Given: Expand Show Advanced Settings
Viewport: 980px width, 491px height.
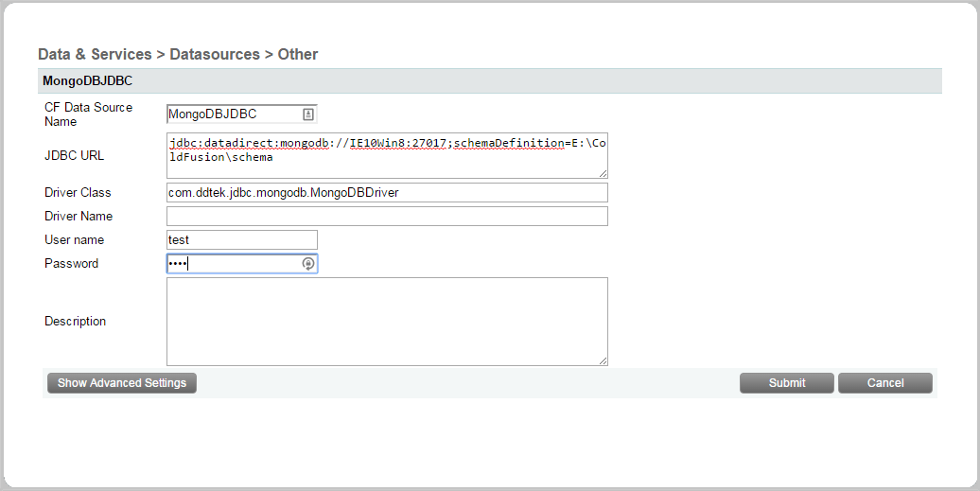Looking at the screenshot, I should point(122,383).
